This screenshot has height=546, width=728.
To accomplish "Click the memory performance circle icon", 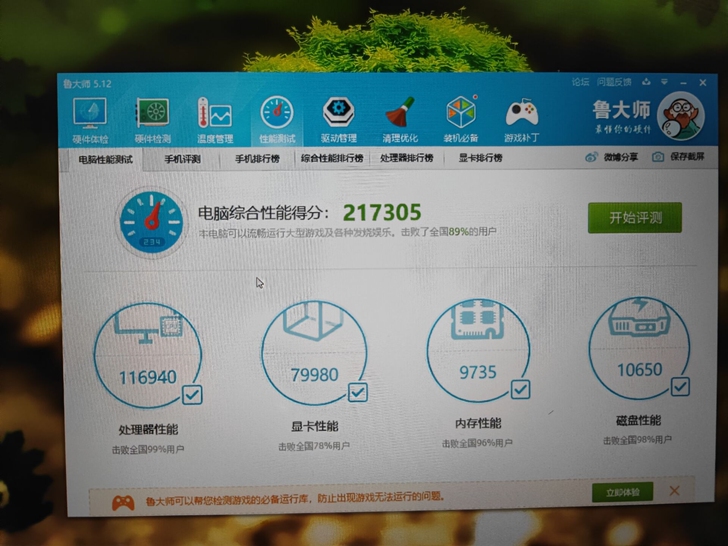I will click(478, 350).
